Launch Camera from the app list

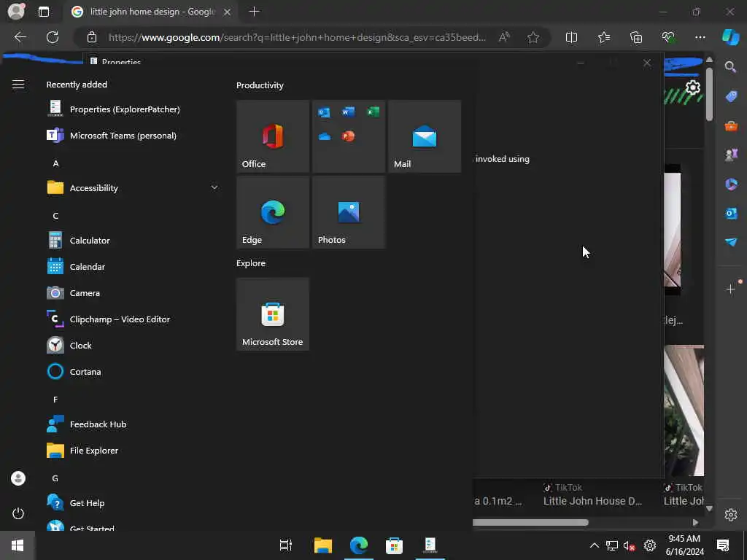[x=133, y=293]
